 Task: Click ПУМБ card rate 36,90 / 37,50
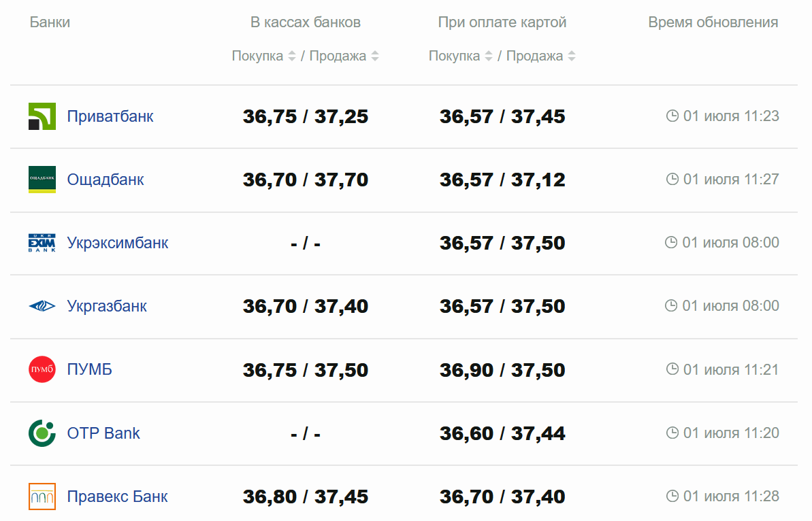[502, 370]
